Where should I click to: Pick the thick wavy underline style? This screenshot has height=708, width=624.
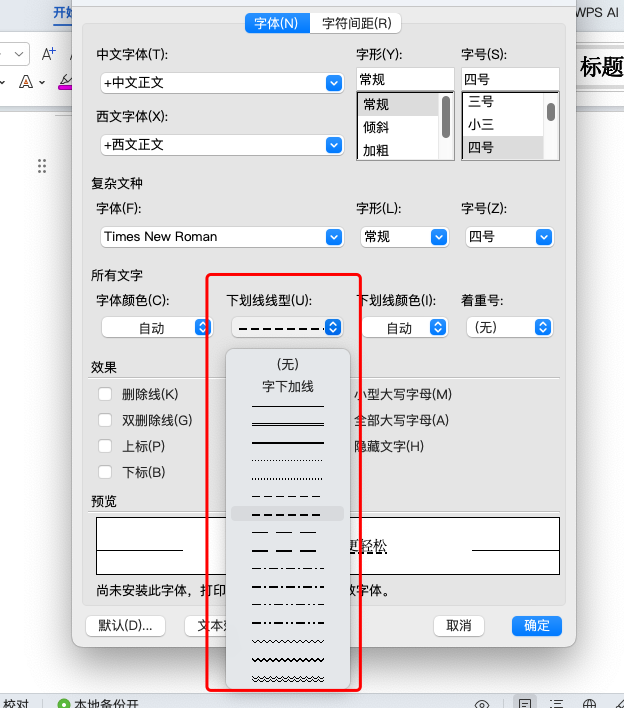[288, 660]
